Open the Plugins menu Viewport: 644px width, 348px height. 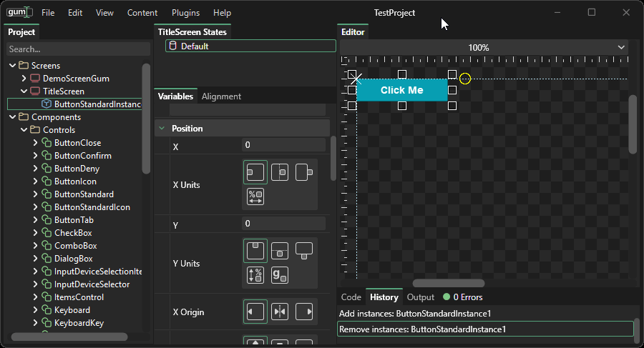click(x=185, y=13)
